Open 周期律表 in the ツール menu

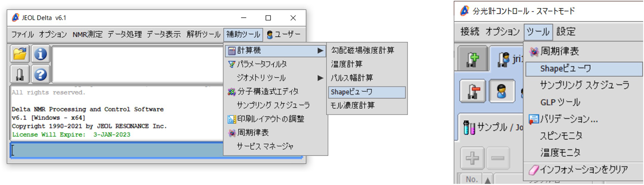coord(559,51)
